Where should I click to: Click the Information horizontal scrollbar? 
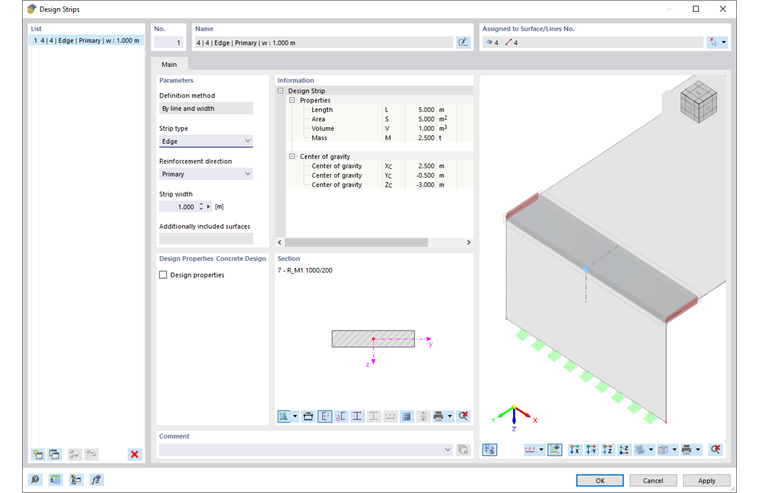(356, 242)
